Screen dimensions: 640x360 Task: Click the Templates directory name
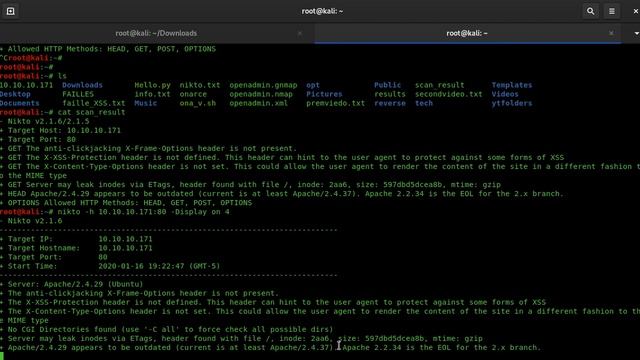(x=512, y=85)
